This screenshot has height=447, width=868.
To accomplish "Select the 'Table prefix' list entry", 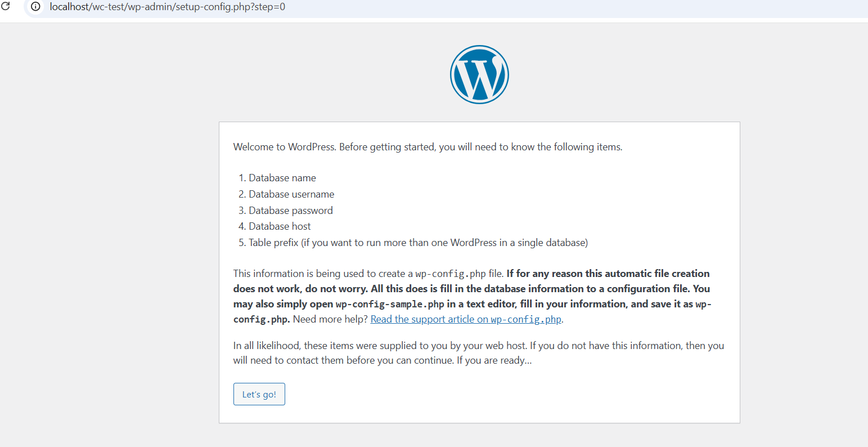I will pos(417,242).
